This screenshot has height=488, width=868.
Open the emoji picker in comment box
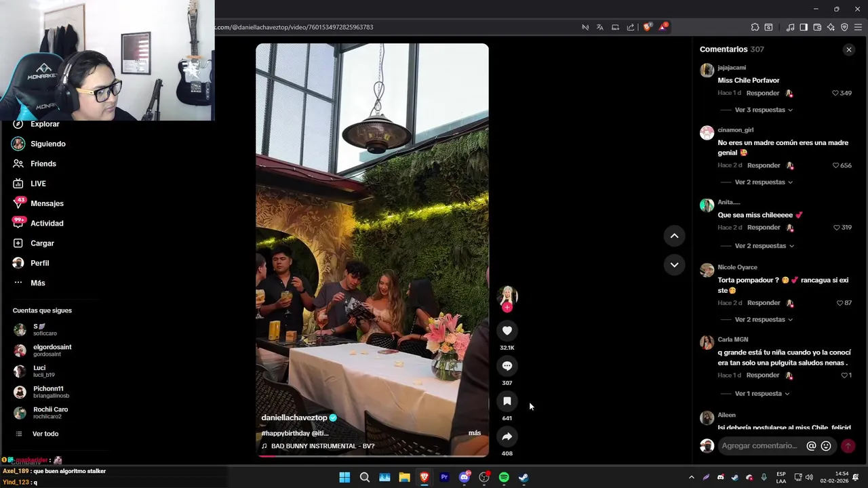[826, 446]
